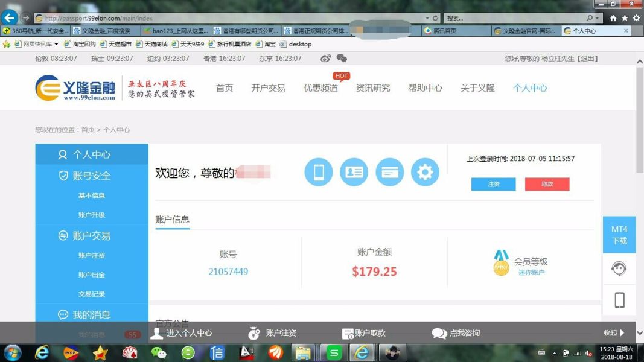
Task: Open the settings gear circle icon
Action: pos(425,172)
